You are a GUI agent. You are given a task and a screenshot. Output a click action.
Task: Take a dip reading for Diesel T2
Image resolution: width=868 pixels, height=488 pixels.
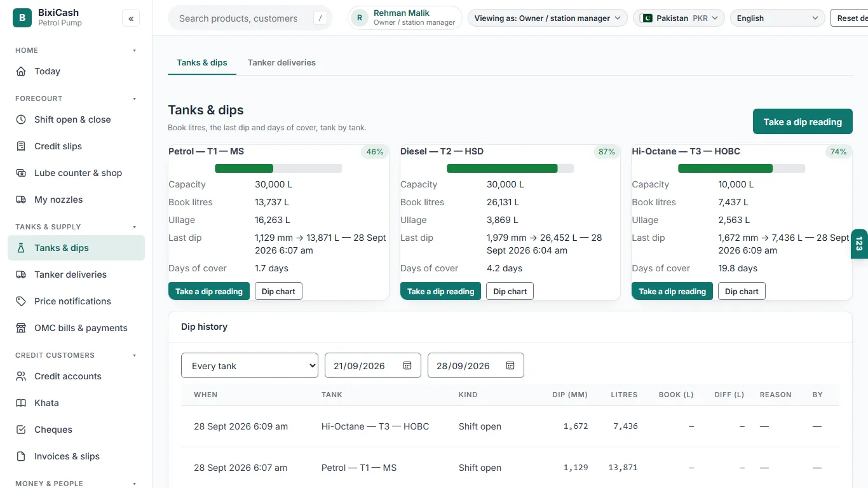point(441,291)
